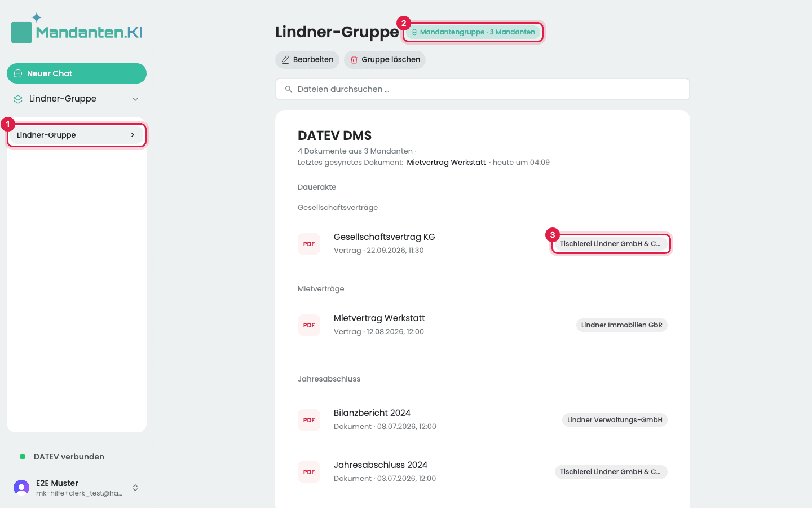Viewport: 812px width, 508px height.
Task: Click the Gesellschaftsverträge section label
Action: (x=338, y=208)
